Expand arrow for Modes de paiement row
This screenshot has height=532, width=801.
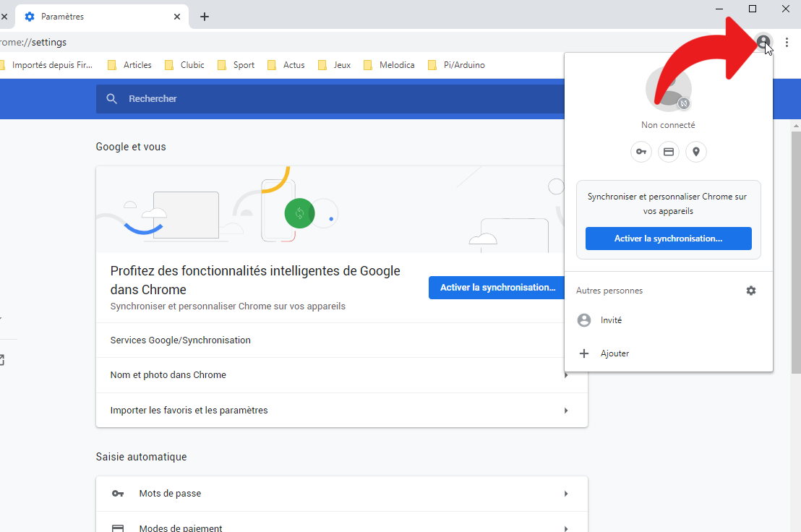coord(566,528)
